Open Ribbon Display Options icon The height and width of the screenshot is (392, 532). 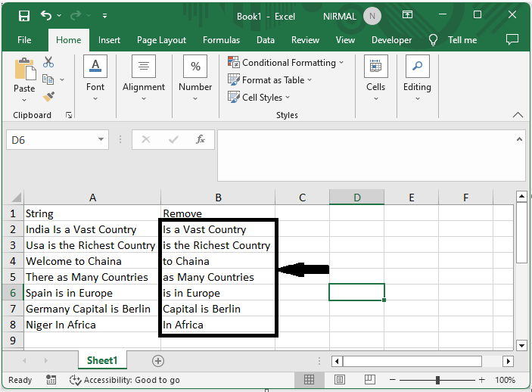(407, 14)
